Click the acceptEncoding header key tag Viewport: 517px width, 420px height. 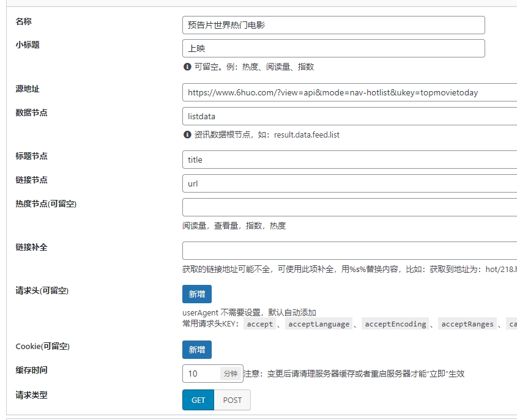pyautogui.click(x=395, y=324)
